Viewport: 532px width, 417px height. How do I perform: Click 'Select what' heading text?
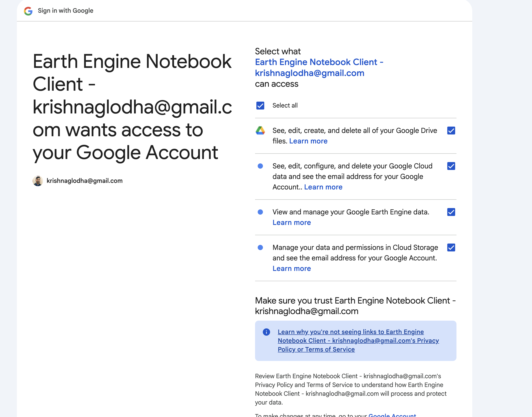[278, 51]
